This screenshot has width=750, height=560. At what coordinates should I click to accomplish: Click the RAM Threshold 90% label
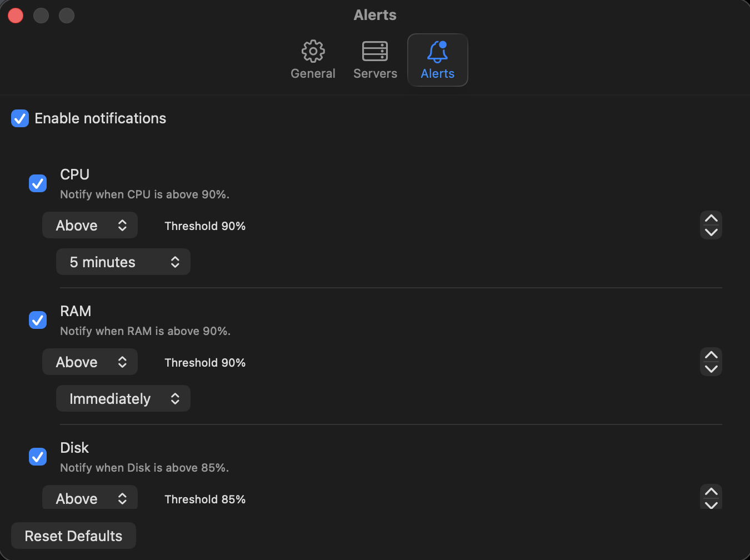click(x=205, y=363)
